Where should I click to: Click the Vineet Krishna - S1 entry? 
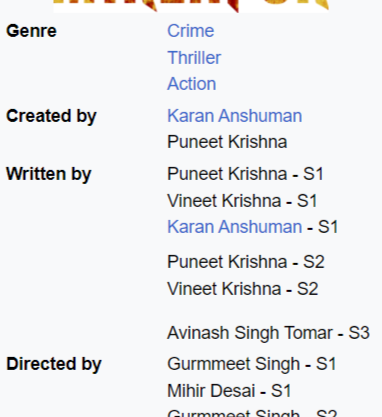tap(242, 201)
